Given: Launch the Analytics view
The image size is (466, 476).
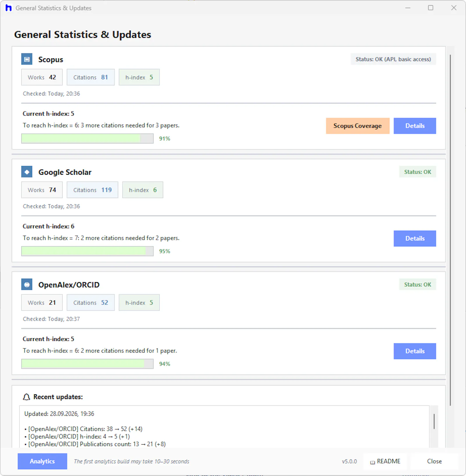Looking at the screenshot, I should (x=42, y=461).
